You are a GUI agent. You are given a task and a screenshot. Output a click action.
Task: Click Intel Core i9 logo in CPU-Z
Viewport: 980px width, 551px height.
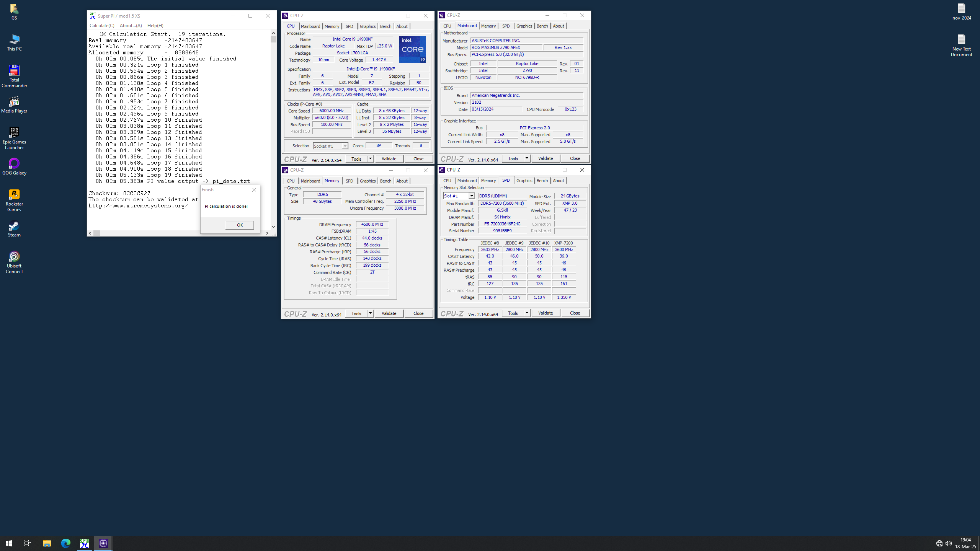click(x=412, y=49)
